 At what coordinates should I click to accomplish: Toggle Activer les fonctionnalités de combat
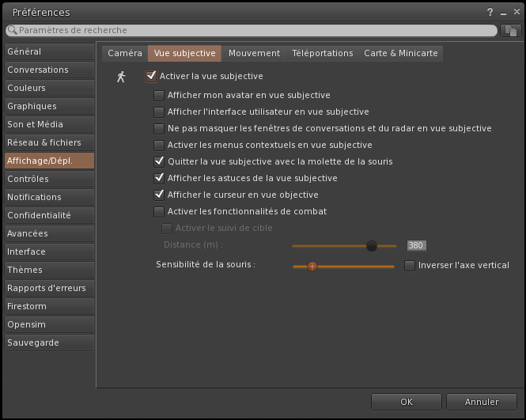coord(159,211)
